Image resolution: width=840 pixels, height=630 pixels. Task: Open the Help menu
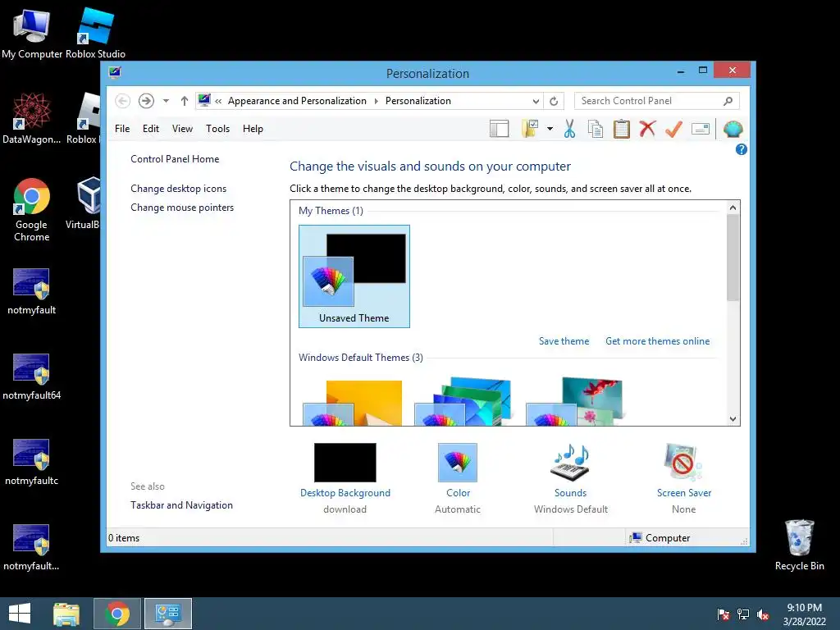coord(253,129)
